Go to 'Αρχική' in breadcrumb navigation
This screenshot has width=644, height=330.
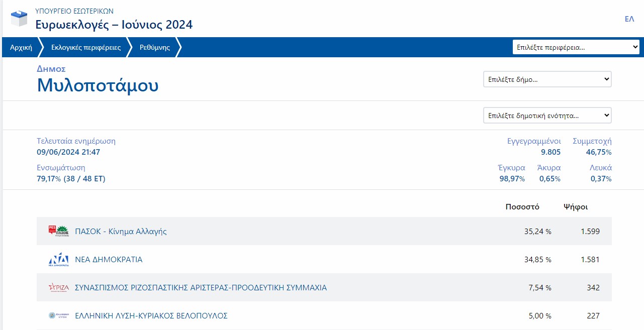21,48
